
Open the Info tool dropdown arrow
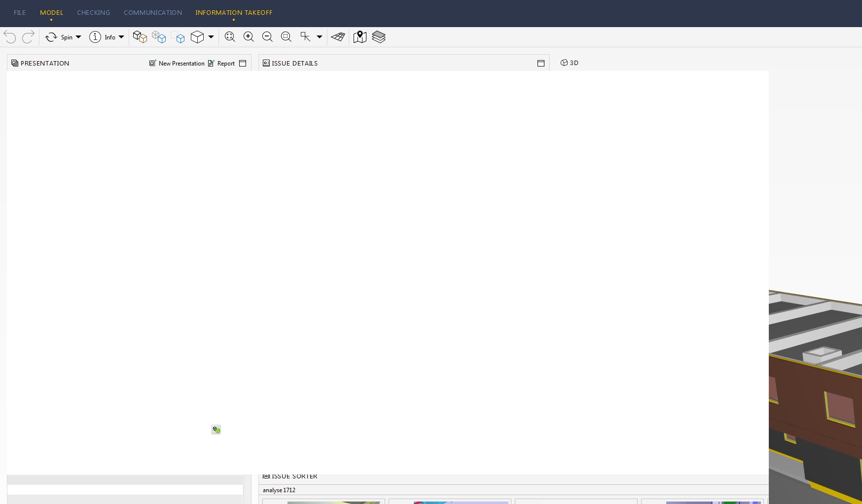tap(121, 37)
